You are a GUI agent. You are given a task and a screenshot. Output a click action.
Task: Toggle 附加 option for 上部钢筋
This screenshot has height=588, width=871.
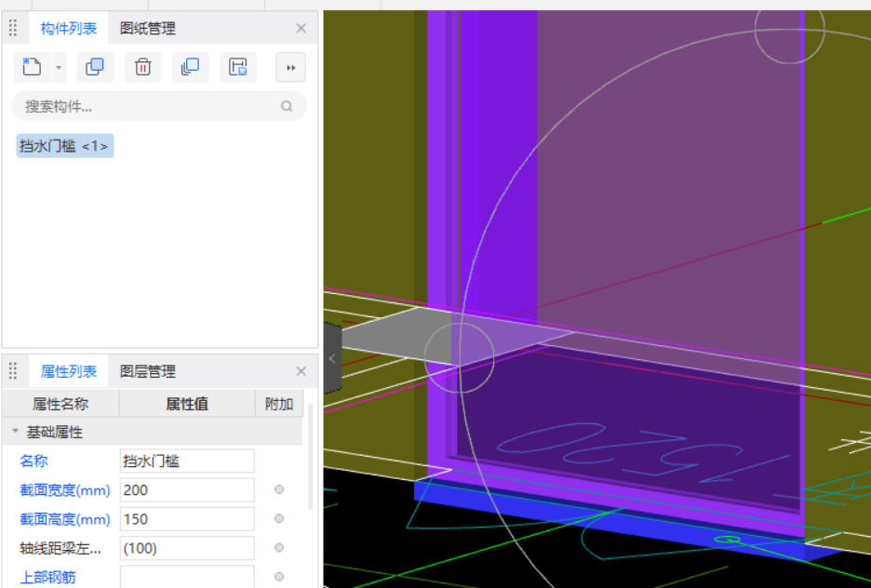(x=279, y=576)
